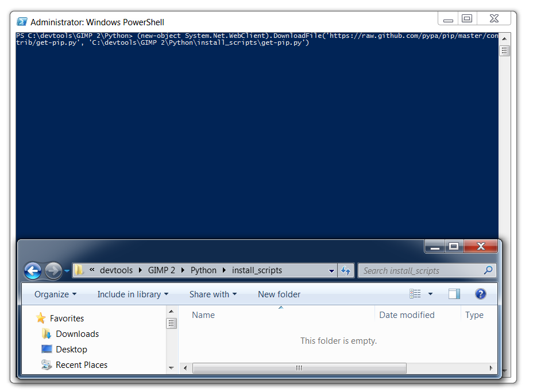Viewport: 533px width, 392px height.
Task: Open Include in library menu
Action: click(x=133, y=294)
